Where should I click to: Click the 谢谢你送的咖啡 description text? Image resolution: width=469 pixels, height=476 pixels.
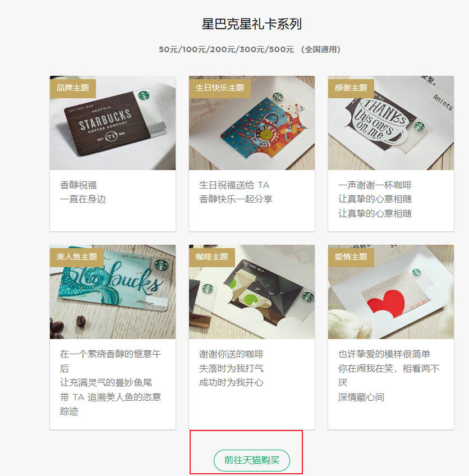point(231,354)
